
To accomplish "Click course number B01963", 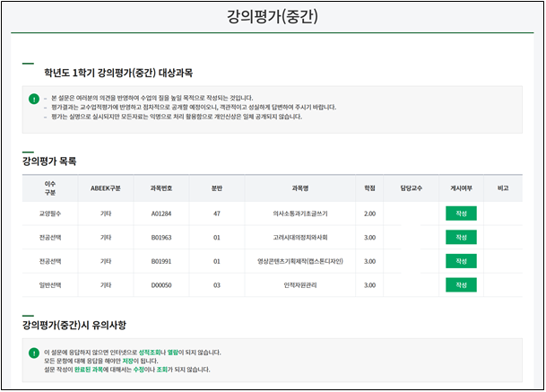I will pyautogui.click(x=161, y=238).
